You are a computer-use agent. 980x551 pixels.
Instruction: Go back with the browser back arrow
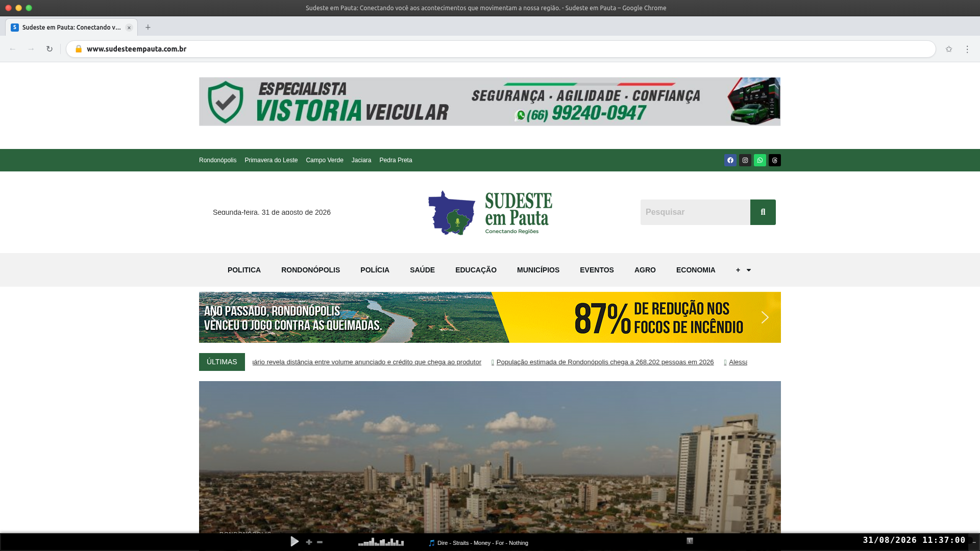pyautogui.click(x=13, y=49)
